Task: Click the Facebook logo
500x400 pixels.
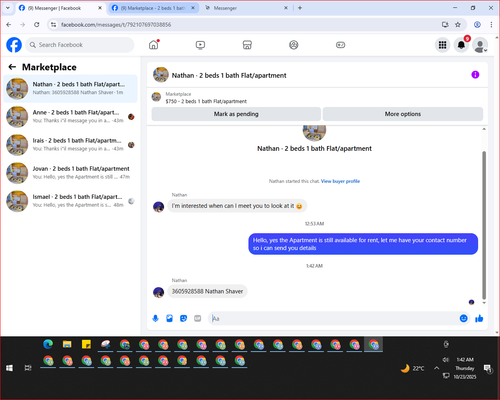Action: coord(14,45)
